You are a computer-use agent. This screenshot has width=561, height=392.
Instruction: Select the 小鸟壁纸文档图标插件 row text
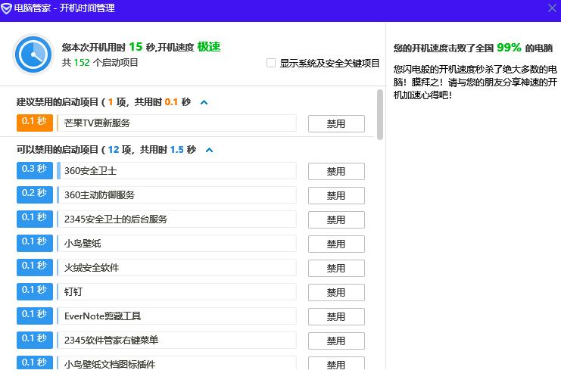[x=110, y=364]
